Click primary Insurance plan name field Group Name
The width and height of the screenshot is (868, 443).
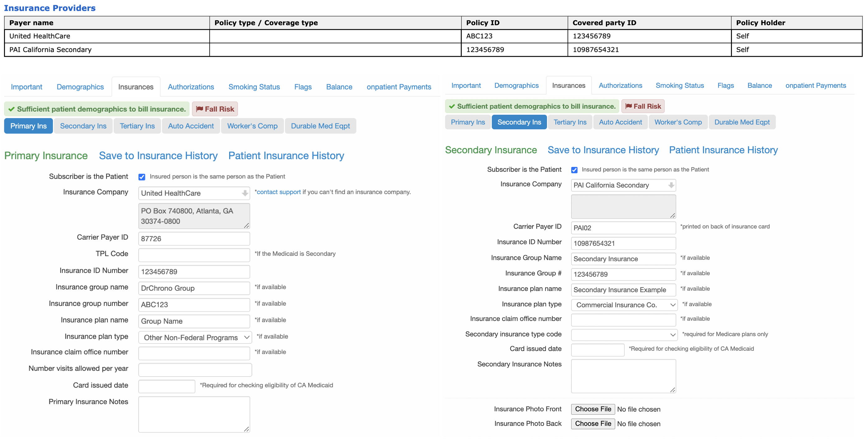click(194, 321)
